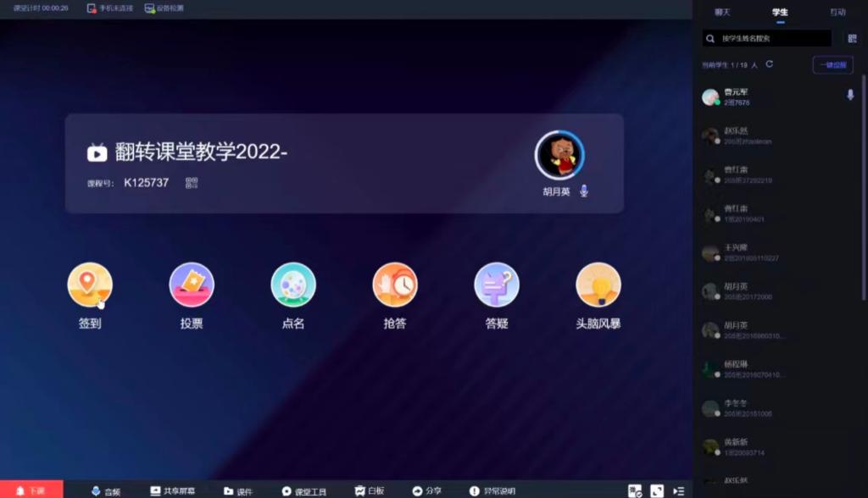Toggle teacher 胡月英's microphone

click(584, 191)
